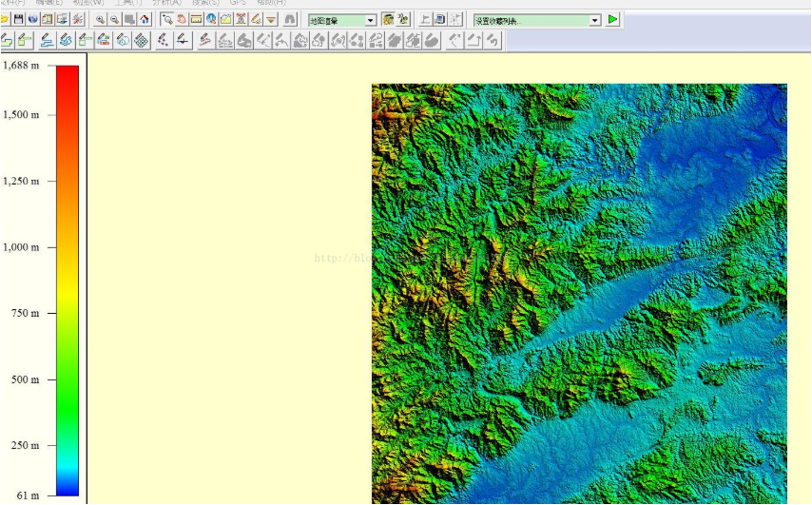The width and height of the screenshot is (812, 505).
Task: Select the pencil with crossed line icon
Action: pyautogui.click(x=182, y=40)
